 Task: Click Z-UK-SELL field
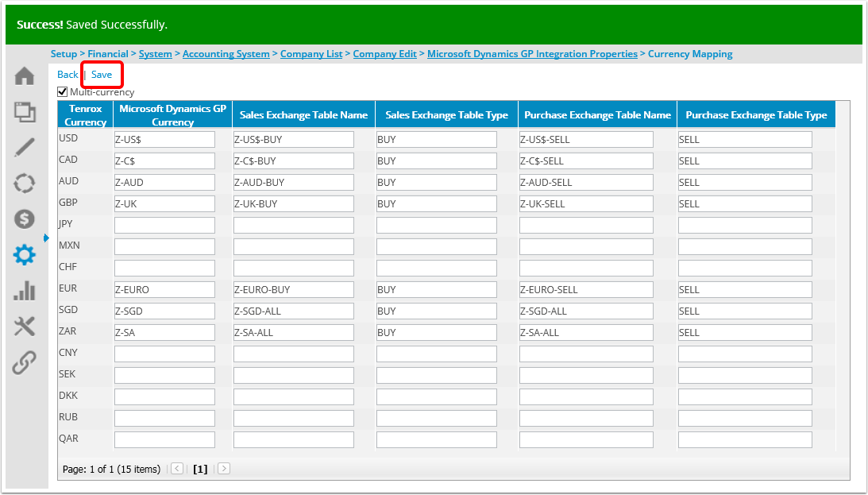tap(586, 203)
